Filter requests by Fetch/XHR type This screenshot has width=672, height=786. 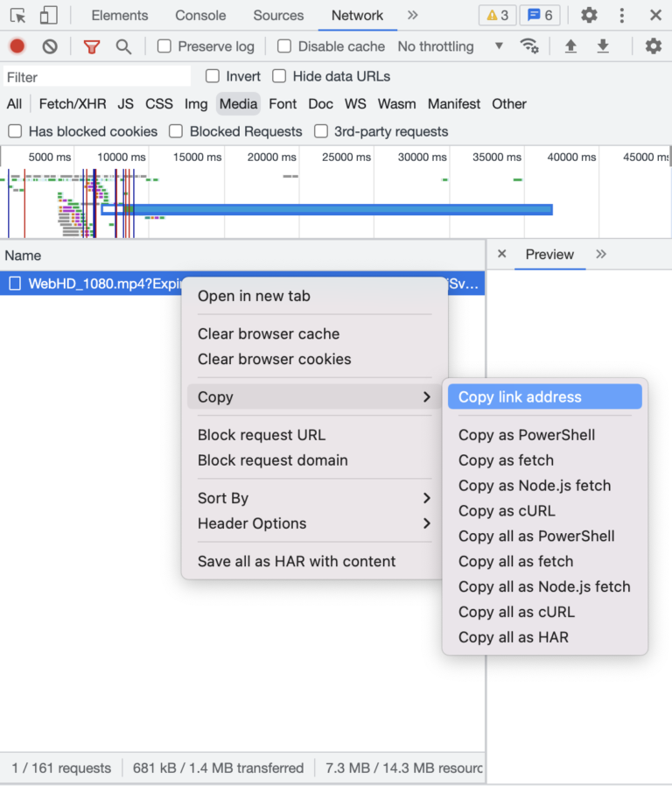click(x=73, y=104)
